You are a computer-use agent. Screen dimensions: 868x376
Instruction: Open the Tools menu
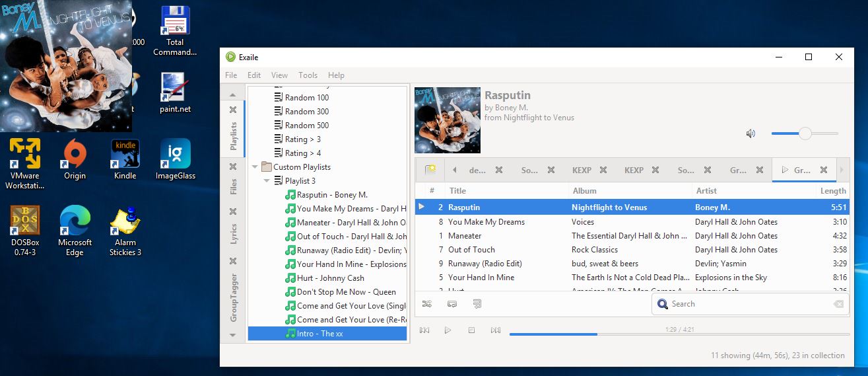308,75
